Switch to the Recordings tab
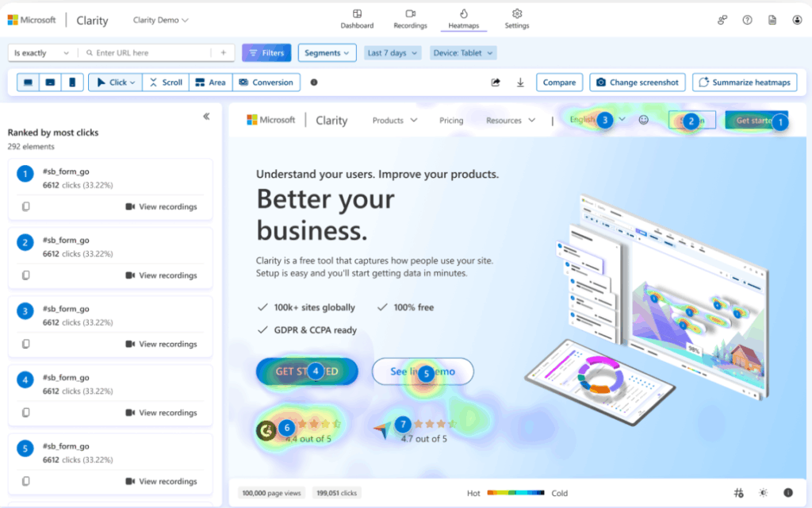The height and width of the screenshot is (508, 812). 410,19
